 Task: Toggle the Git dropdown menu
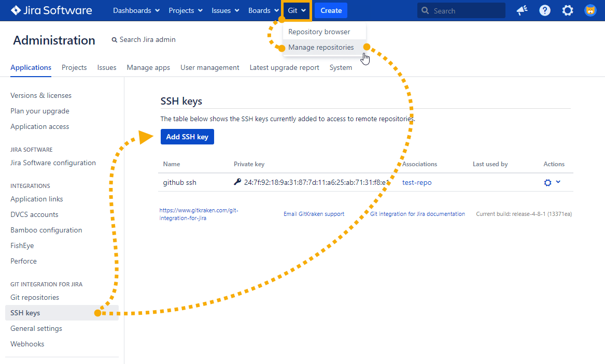click(297, 10)
